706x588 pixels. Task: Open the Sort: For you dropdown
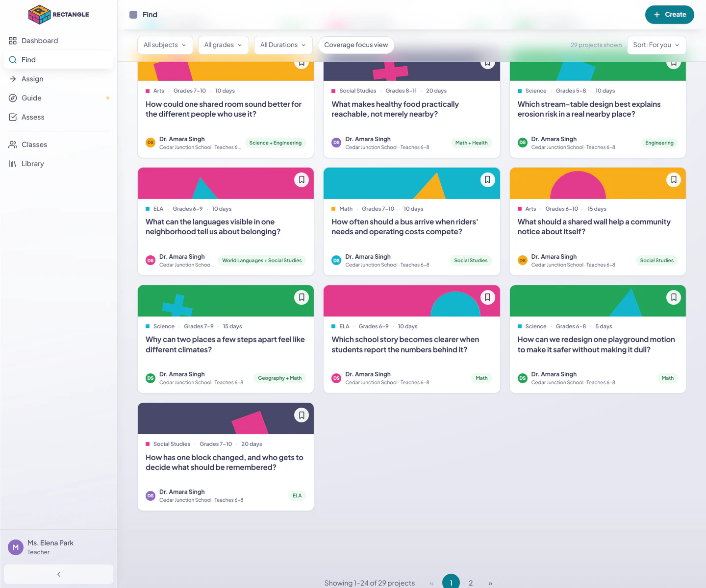656,45
